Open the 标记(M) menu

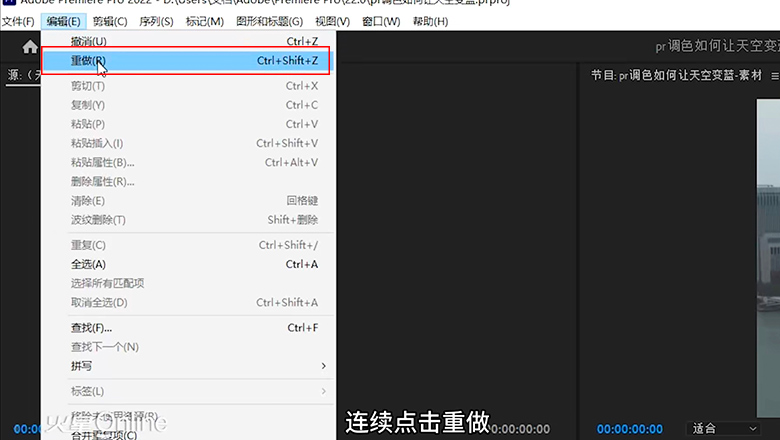[x=204, y=21]
